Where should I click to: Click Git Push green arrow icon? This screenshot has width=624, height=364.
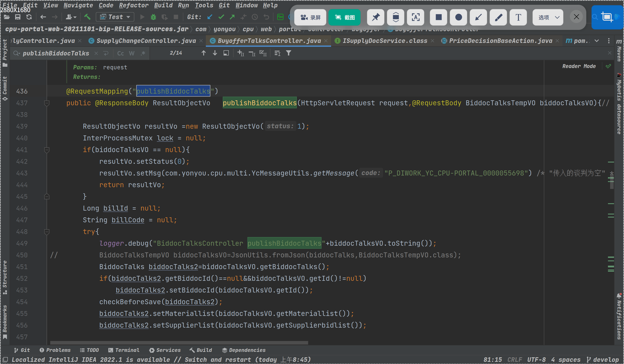232,17
